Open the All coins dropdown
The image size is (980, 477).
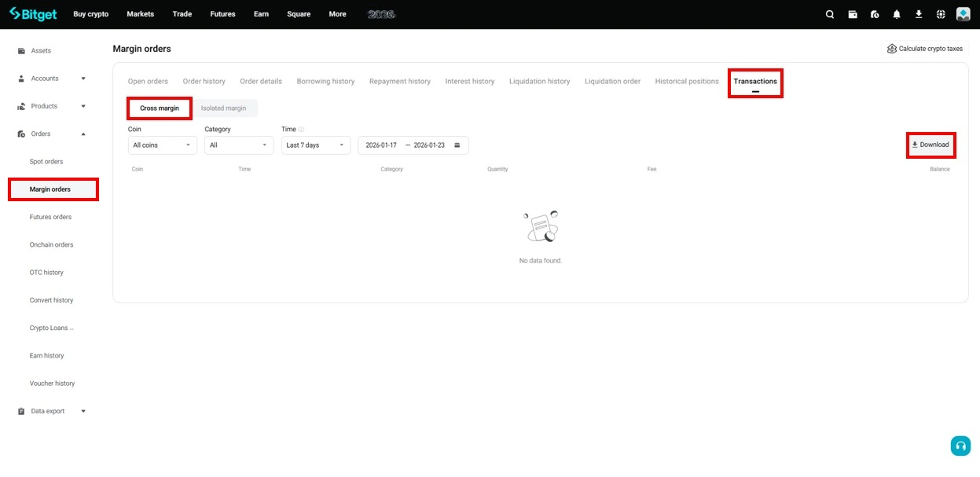pyautogui.click(x=163, y=145)
